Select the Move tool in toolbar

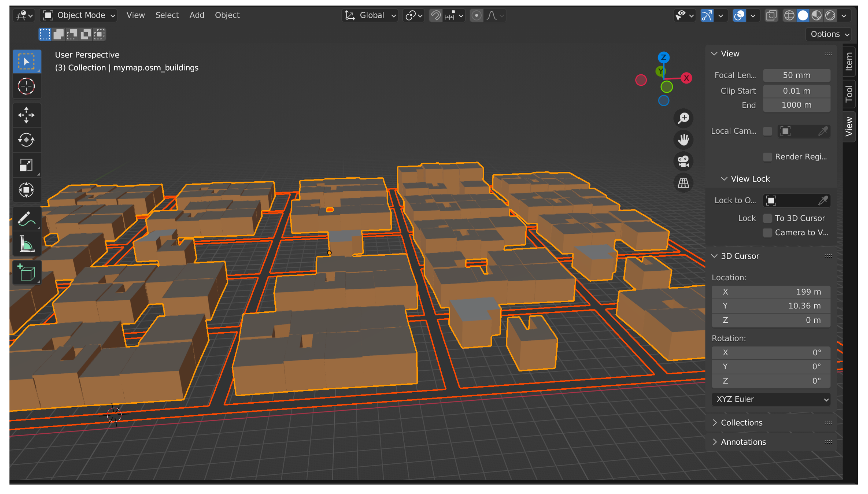tap(26, 115)
